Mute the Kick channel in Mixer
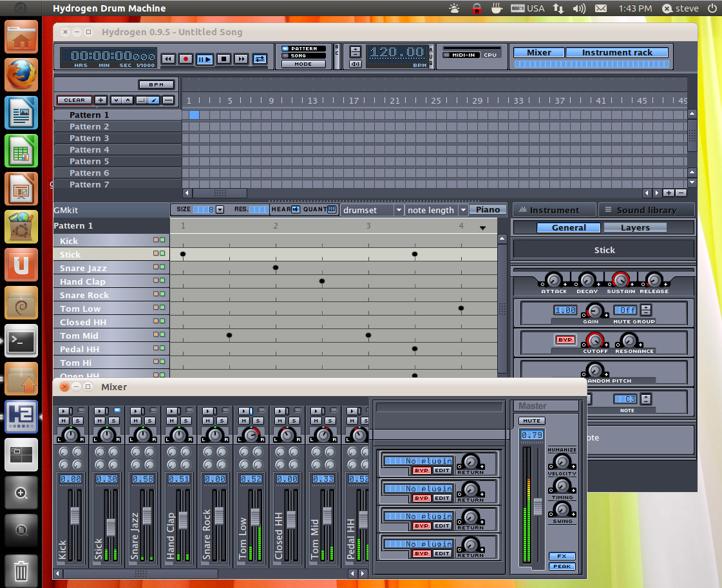Image resolution: width=722 pixels, height=588 pixels. (x=64, y=421)
